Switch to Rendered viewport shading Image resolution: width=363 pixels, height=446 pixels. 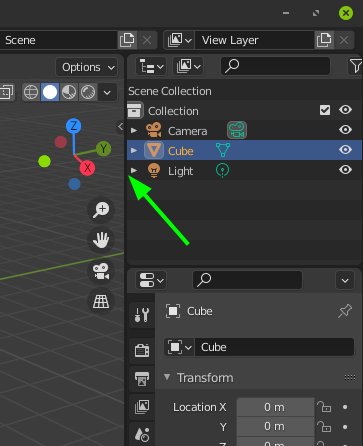click(x=88, y=92)
